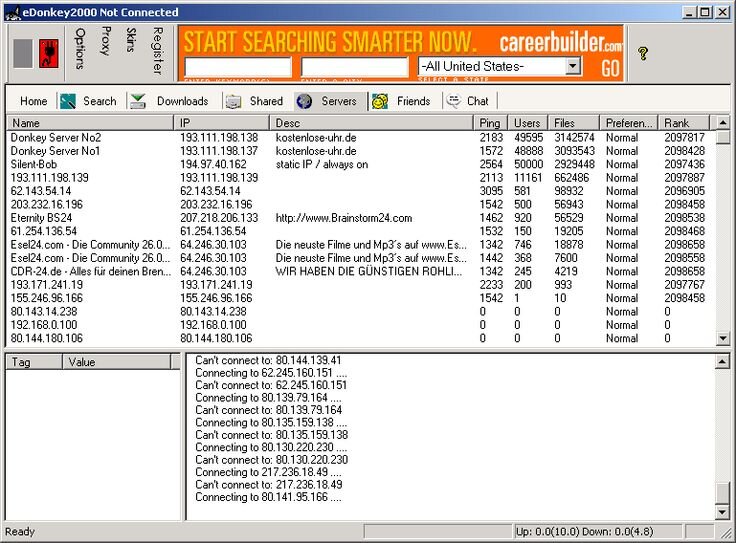Click the yellow question mark help icon
Screen dimensions: 736x543
click(643, 53)
